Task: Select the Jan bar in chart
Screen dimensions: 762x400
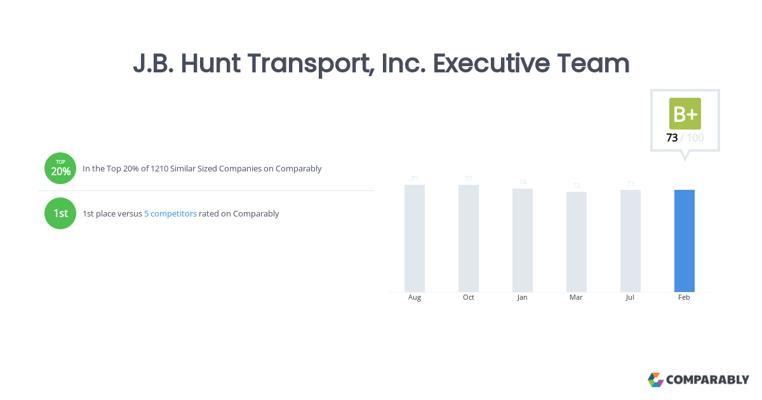Action: (x=522, y=240)
